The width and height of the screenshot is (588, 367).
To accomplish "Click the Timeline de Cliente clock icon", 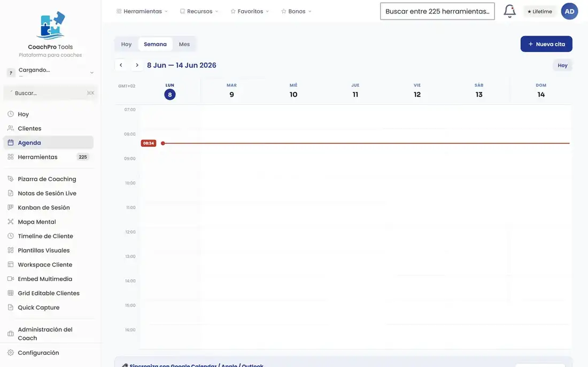I will 11,236.
